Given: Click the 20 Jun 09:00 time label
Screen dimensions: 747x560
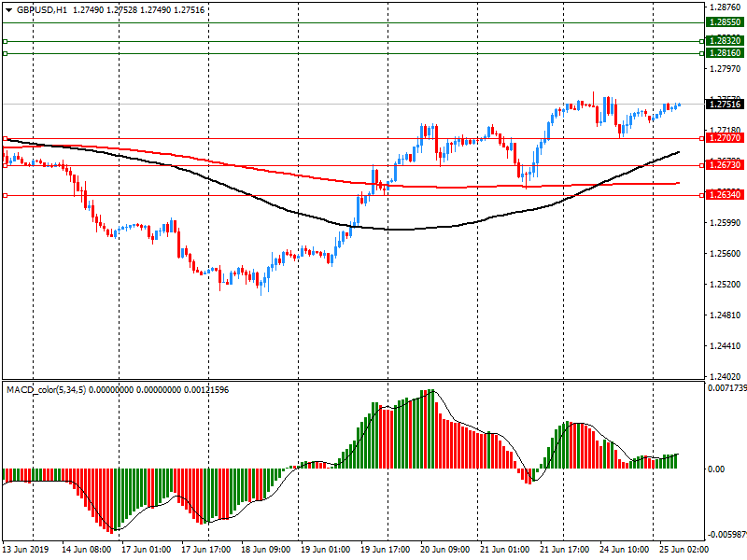Looking at the screenshot, I should pos(445,550).
